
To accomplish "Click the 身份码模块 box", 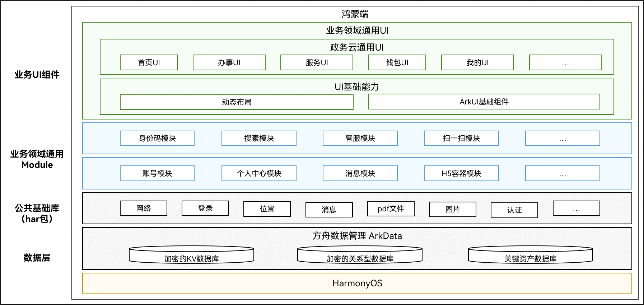I will coord(157,138).
